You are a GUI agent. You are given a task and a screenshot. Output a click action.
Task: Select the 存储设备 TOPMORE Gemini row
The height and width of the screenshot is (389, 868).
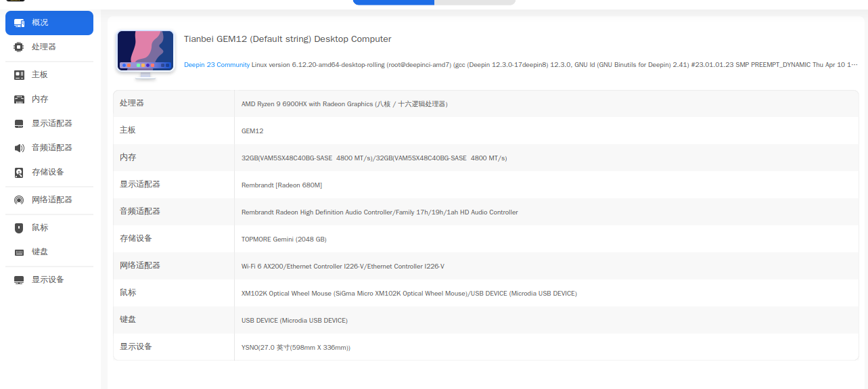pos(486,239)
